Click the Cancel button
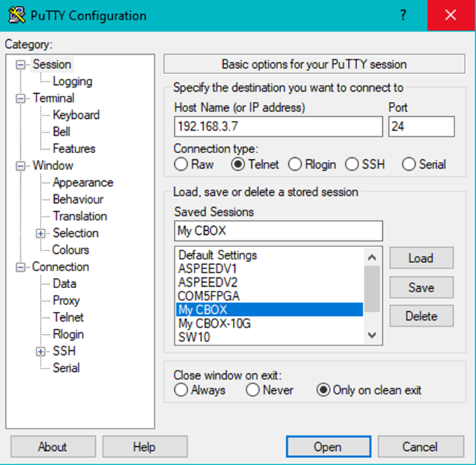This screenshot has height=465, width=476. 421,447
